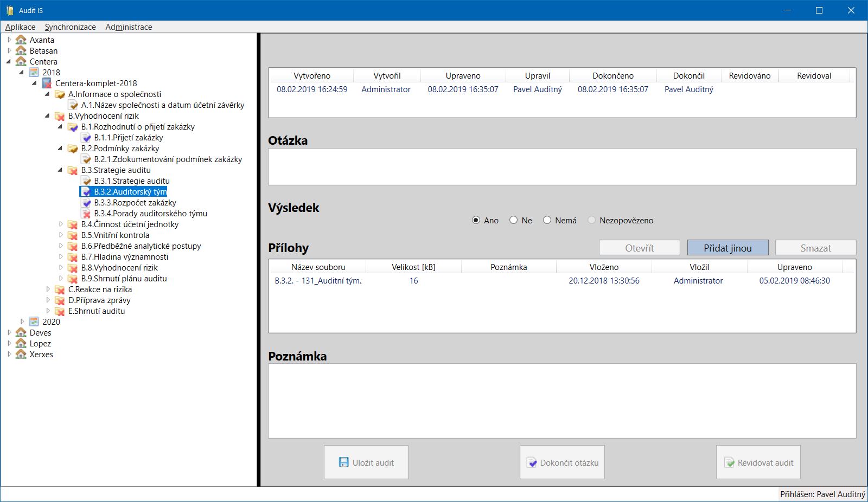Click checkmark document icon of B.1.1.Přijetí zakázky
868x502 pixels.
point(86,138)
